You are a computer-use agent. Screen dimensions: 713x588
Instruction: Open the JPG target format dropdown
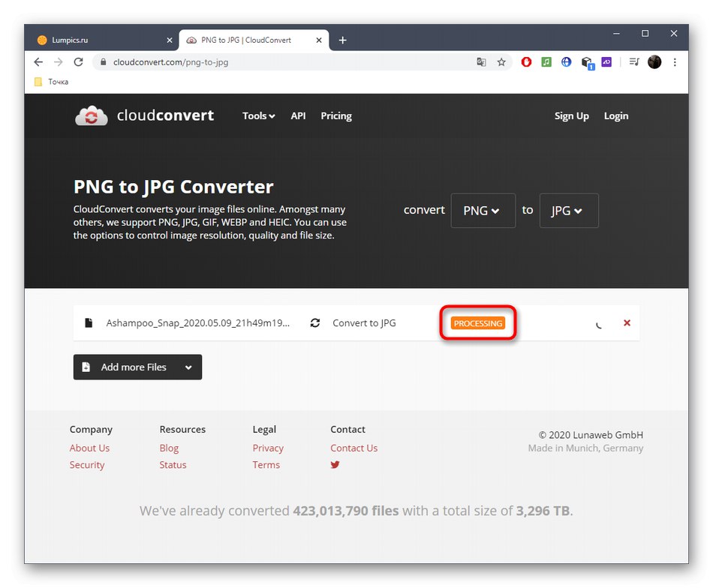pos(569,211)
